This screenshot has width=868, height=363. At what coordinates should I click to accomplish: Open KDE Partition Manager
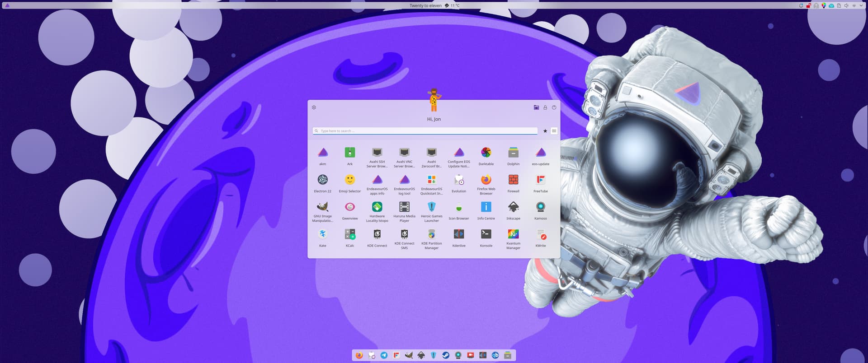point(432,239)
